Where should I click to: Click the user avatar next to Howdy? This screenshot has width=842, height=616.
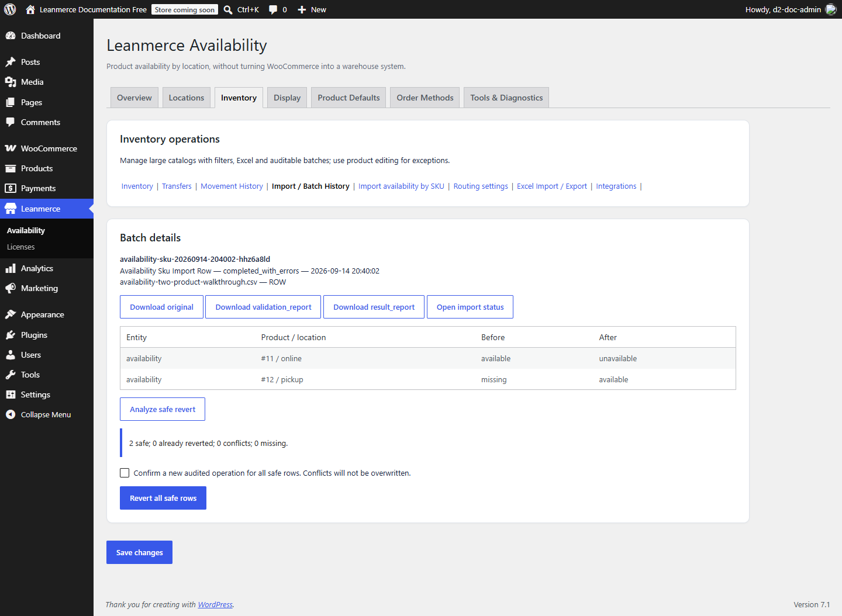click(831, 9)
